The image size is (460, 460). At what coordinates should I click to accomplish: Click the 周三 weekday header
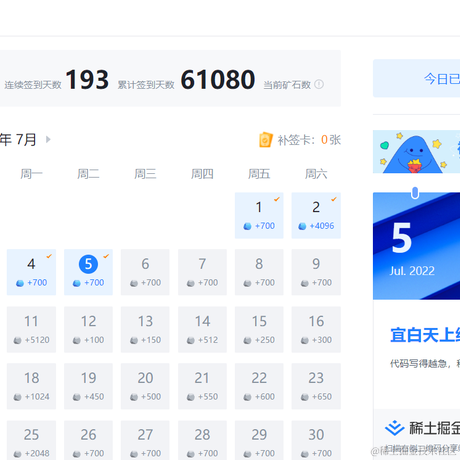(x=145, y=174)
